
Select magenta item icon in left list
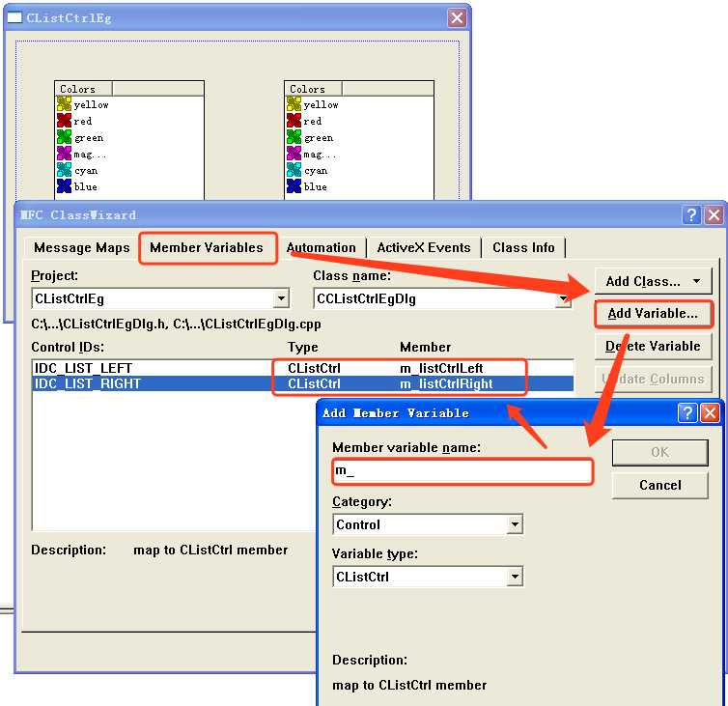tap(64, 153)
